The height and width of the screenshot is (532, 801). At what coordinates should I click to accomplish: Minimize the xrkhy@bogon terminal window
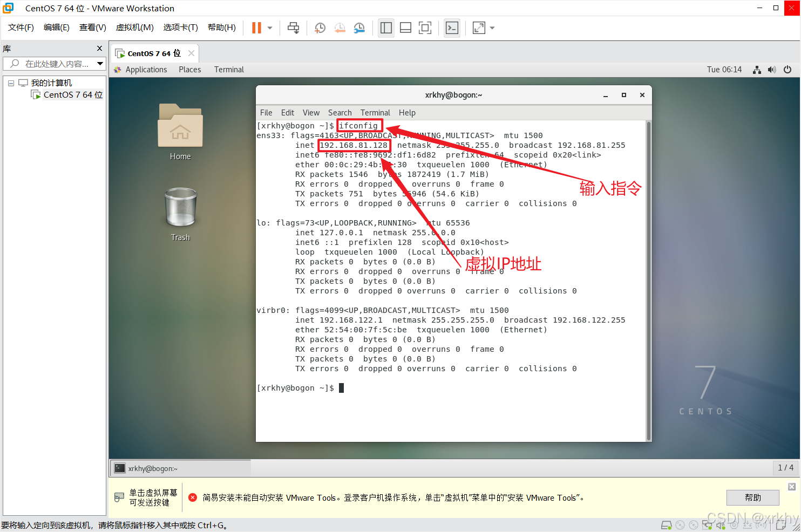pos(606,96)
